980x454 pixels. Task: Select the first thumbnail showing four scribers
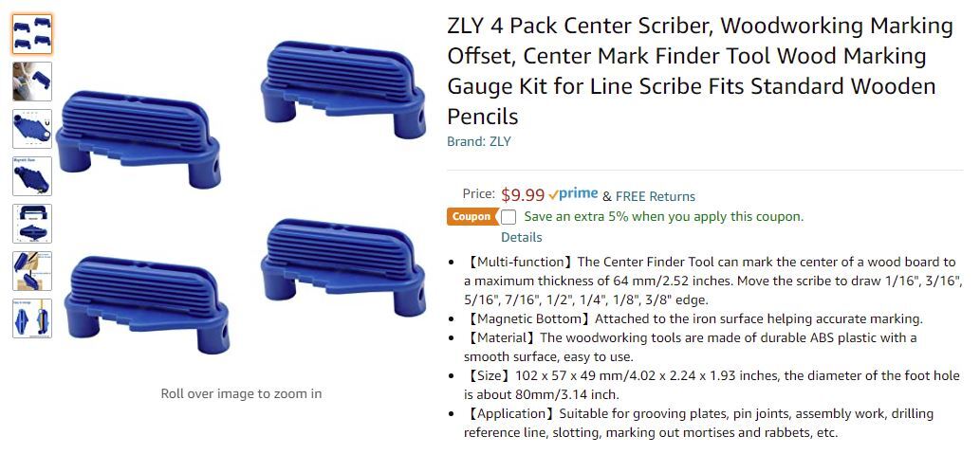pos(32,34)
